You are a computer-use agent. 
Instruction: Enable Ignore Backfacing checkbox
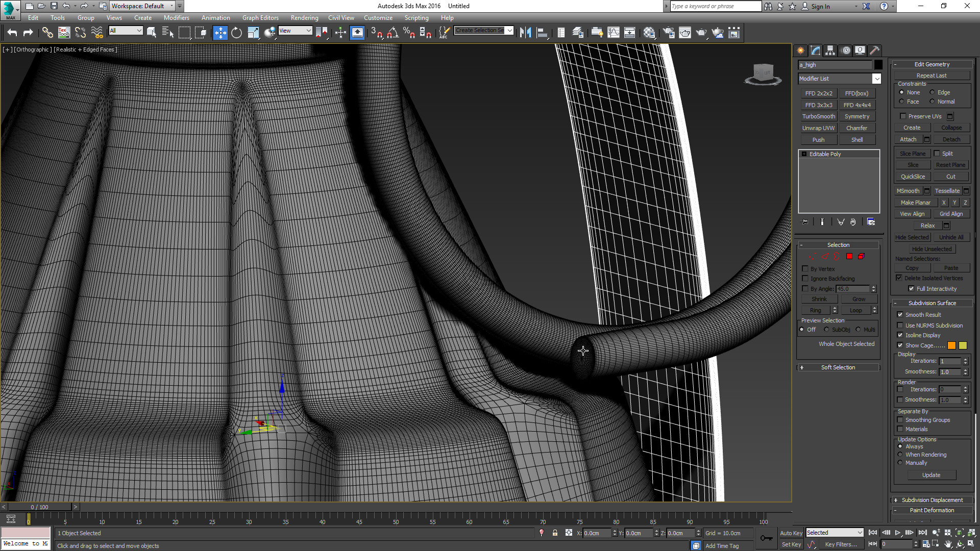[805, 279]
